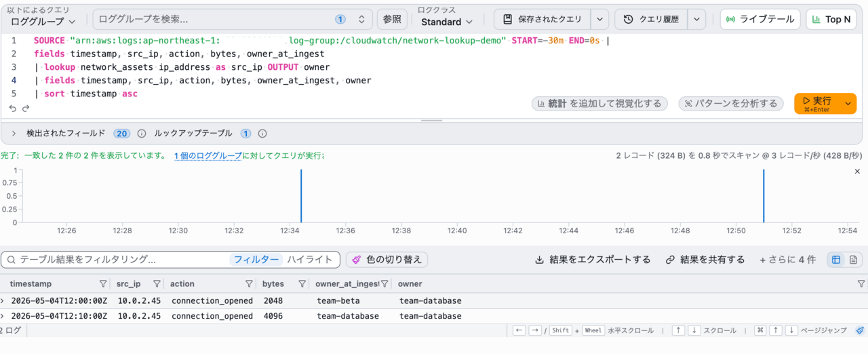Close the histogram with the X icon
868x354 pixels.
[x=858, y=172]
